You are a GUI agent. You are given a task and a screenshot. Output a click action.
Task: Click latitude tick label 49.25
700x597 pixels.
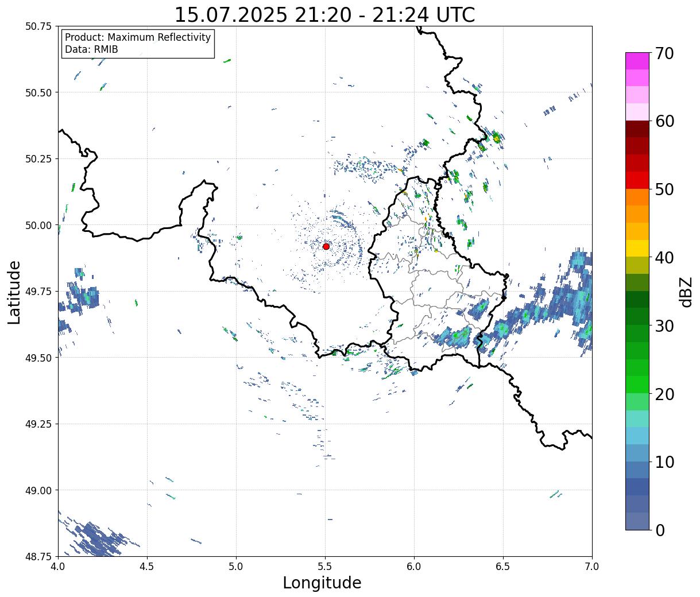point(38,424)
